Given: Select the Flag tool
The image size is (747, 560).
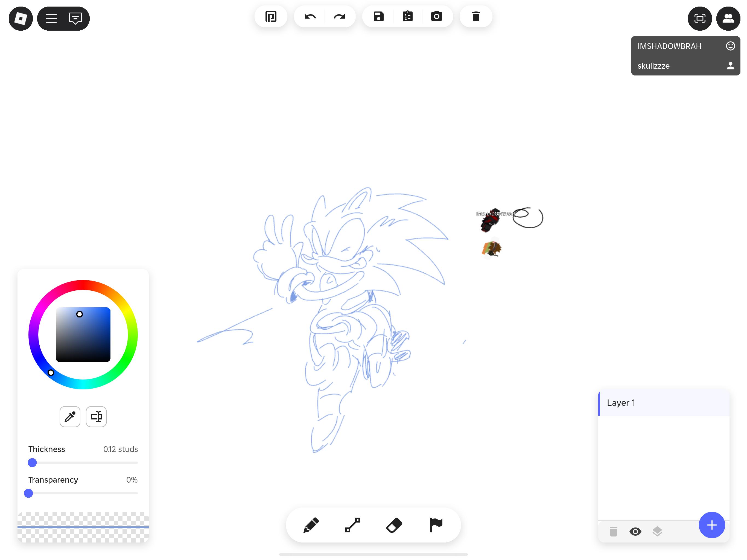Looking at the screenshot, I should (436, 525).
